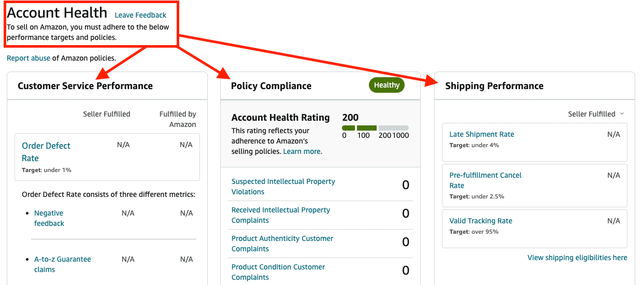Click the Product Condition Customer Complaints count 0
Viewport: 644px width, 285px height.
click(x=406, y=270)
